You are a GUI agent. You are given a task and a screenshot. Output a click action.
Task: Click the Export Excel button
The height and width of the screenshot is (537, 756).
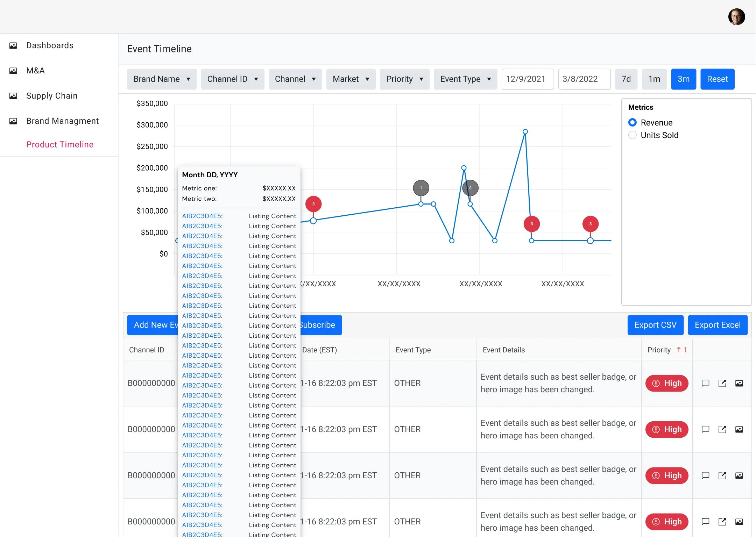click(x=718, y=325)
